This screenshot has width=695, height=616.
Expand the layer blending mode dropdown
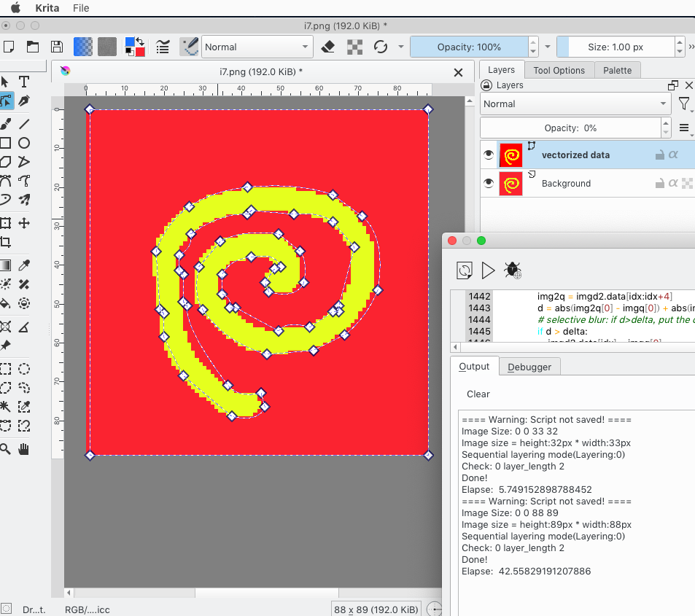pyautogui.click(x=575, y=104)
